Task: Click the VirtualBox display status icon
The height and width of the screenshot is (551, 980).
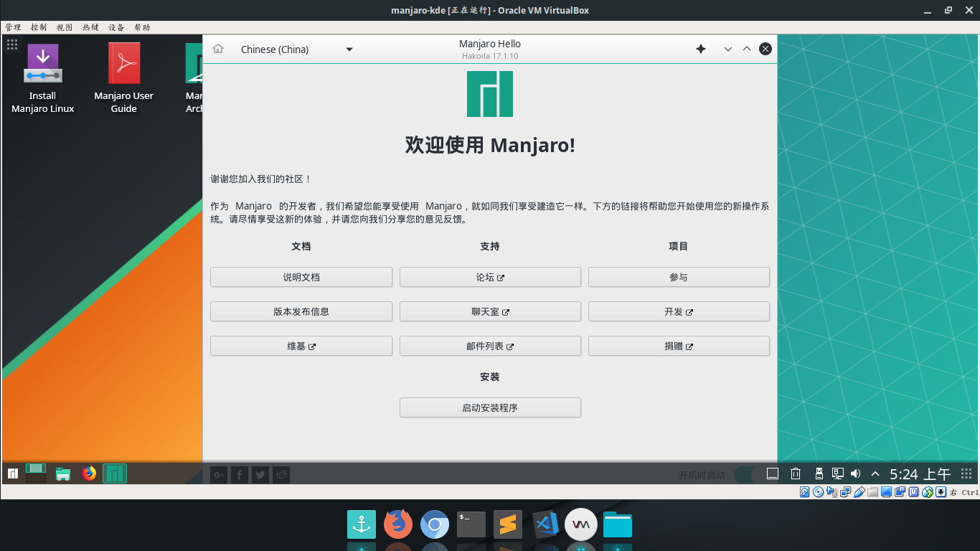Action: click(886, 492)
